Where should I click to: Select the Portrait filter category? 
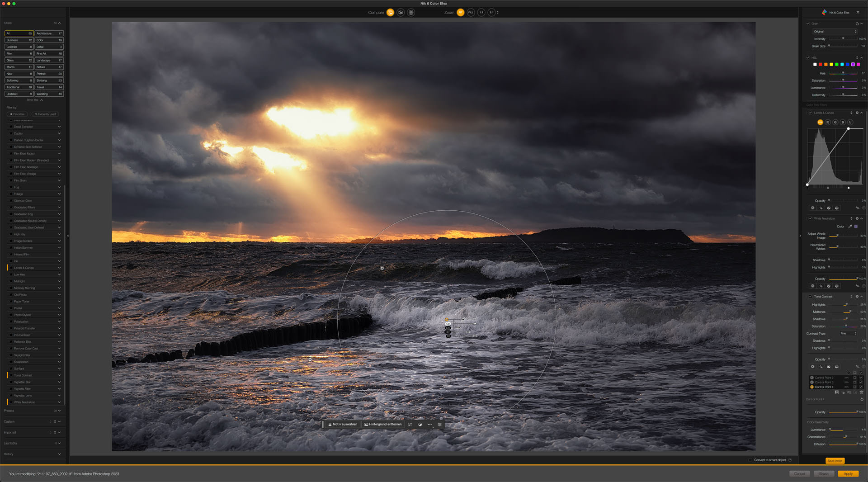tap(49, 74)
